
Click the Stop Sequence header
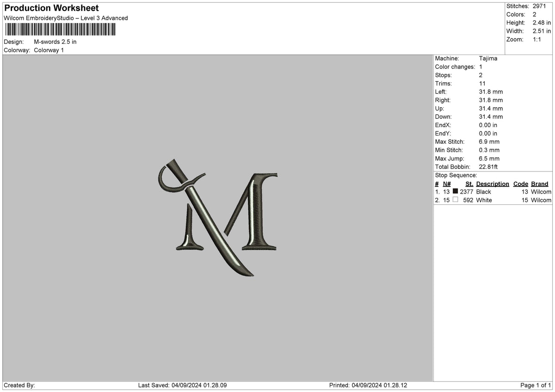click(x=456, y=175)
